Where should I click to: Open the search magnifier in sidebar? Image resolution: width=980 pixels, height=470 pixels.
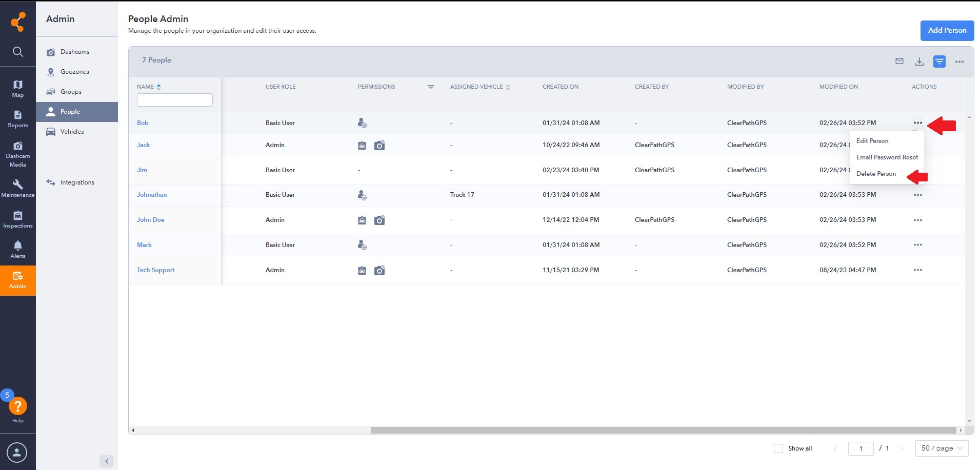18,52
